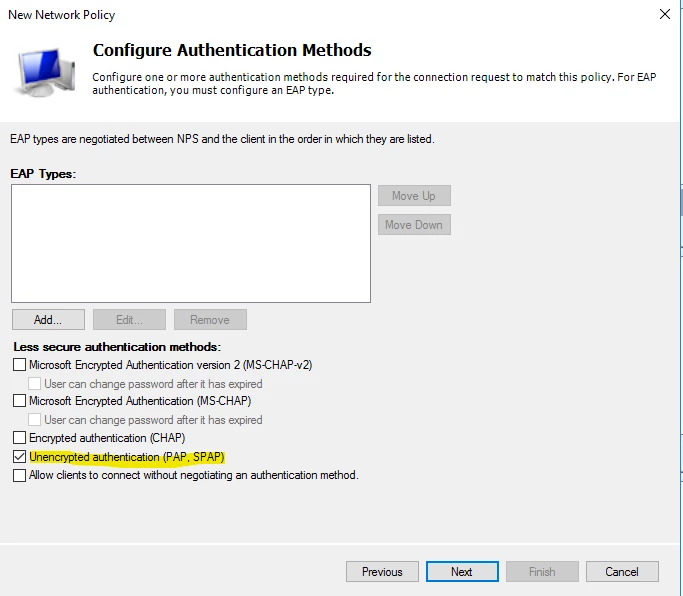Click the 'EAP types are negotiated' note text

pyautogui.click(x=222, y=139)
